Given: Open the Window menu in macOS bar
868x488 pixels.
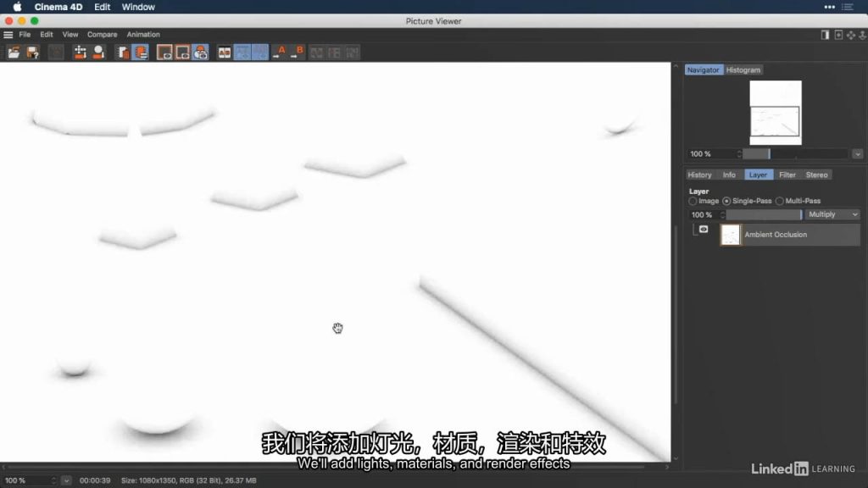Looking at the screenshot, I should pyautogui.click(x=138, y=7).
